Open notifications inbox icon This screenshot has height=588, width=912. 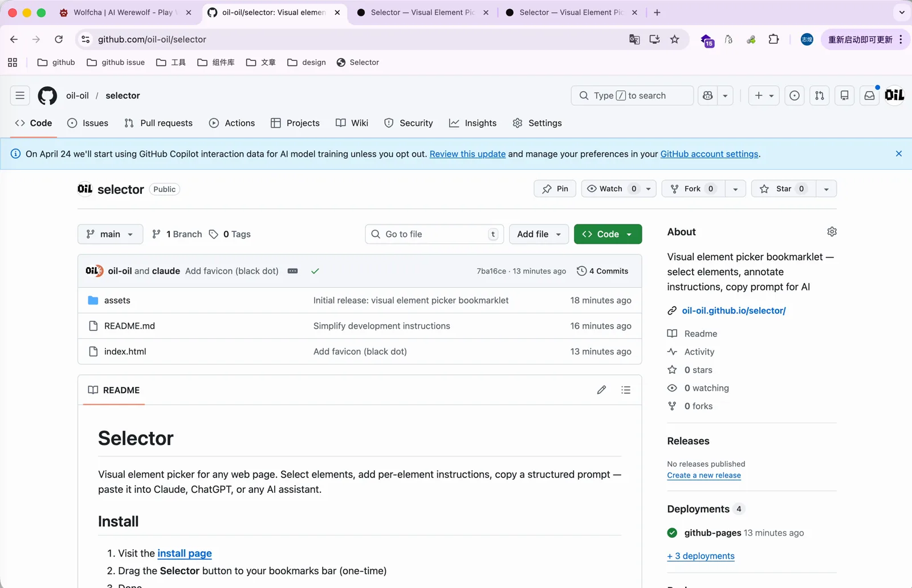(x=869, y=96)
